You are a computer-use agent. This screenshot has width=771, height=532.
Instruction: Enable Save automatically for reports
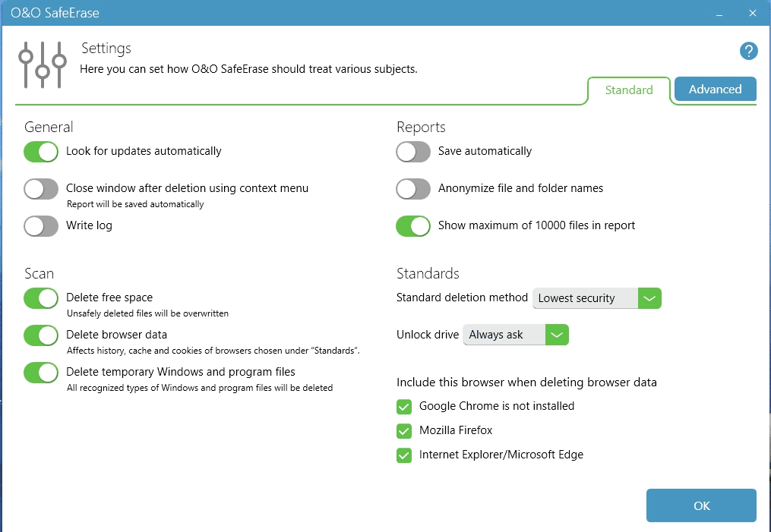tap(413, 152)
